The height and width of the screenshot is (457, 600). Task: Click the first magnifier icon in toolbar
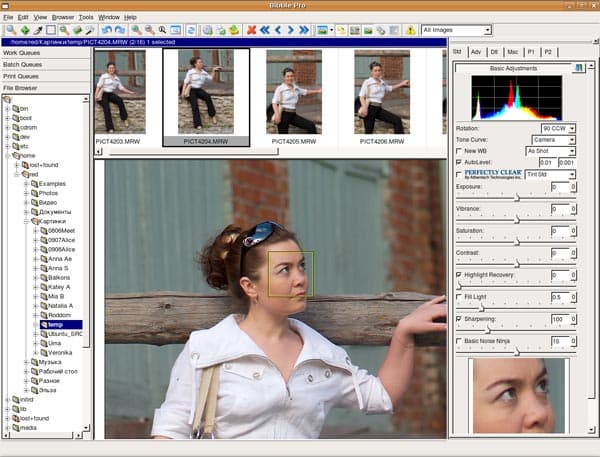[9, 31]
